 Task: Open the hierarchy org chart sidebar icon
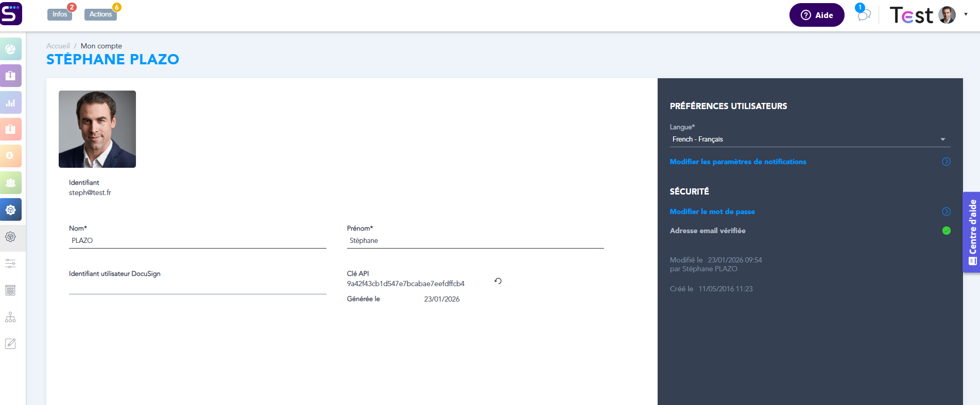point(10,317)
